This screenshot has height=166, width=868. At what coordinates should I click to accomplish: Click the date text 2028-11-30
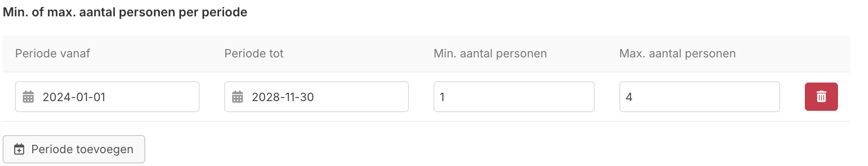coord(283,97)
